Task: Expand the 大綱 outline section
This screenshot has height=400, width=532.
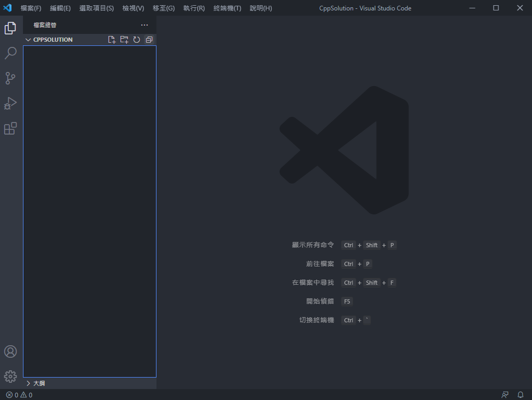Action: coord(39,383)
